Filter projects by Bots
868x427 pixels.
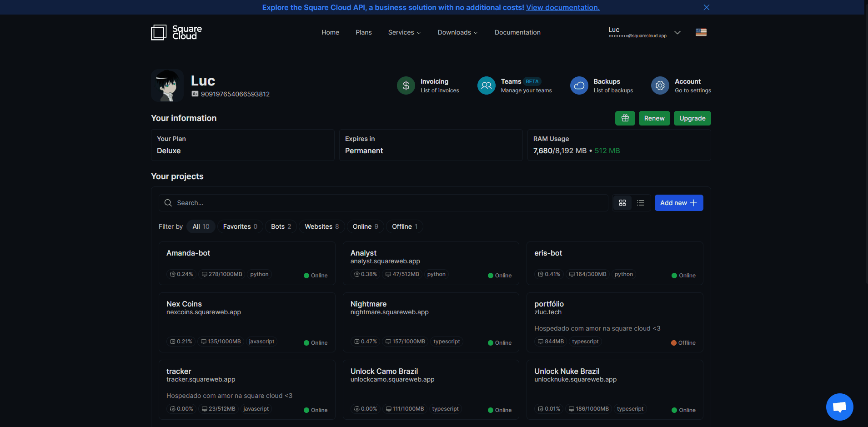[281, 226]
